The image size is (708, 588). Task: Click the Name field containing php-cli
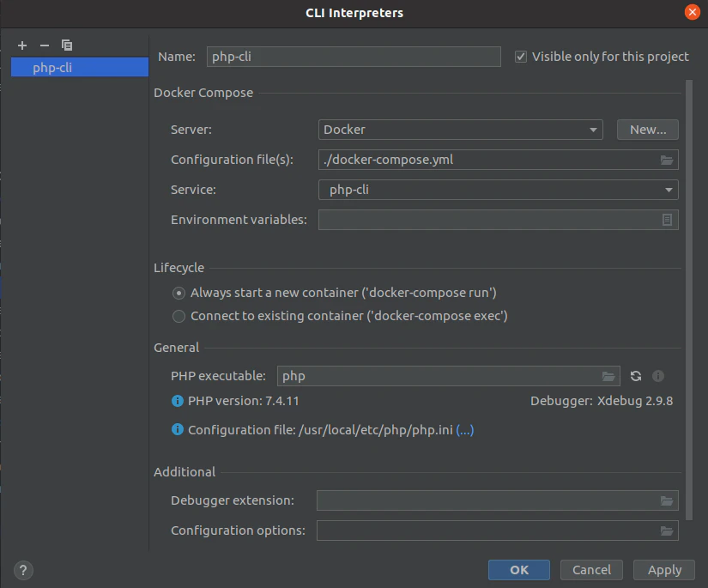[x=354, y=57]
